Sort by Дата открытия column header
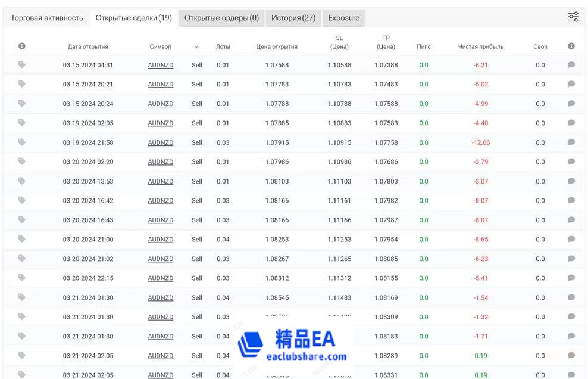This screenshot has width=588, height=379. pos(88,46)
